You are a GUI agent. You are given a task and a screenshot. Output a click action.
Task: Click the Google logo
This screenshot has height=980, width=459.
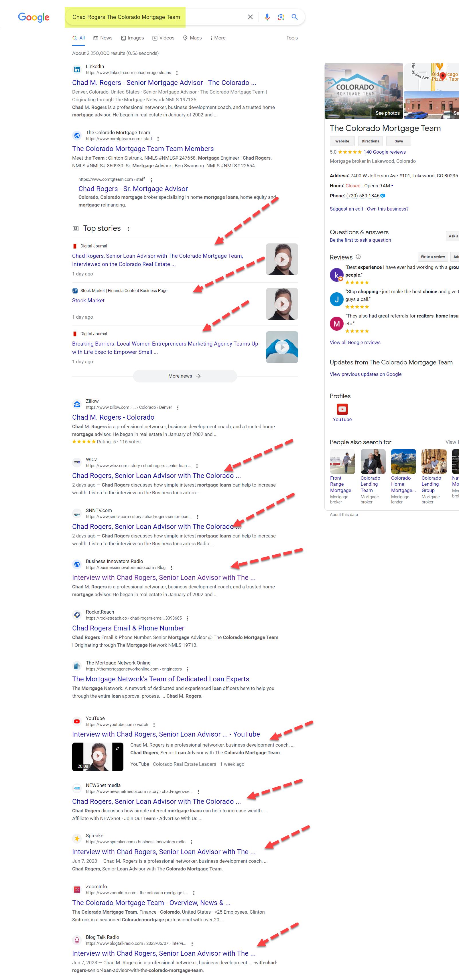pos(34,17)
